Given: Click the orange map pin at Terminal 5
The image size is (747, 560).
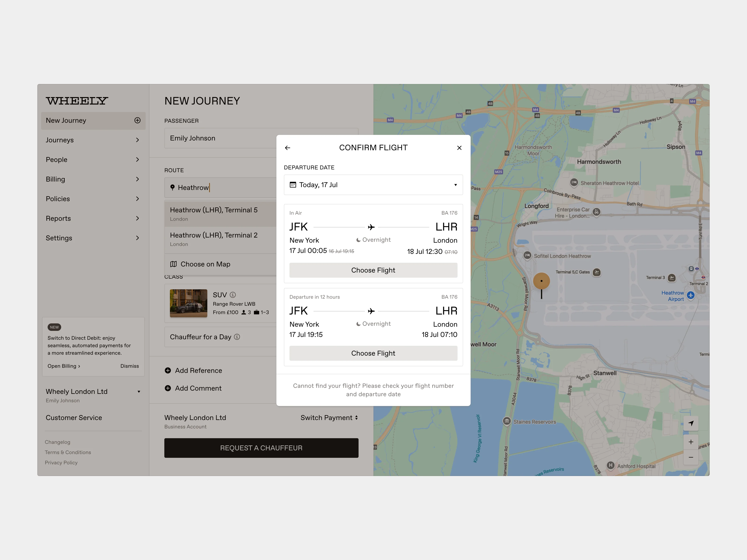Looking at the screenshot, I should point(541,281).
